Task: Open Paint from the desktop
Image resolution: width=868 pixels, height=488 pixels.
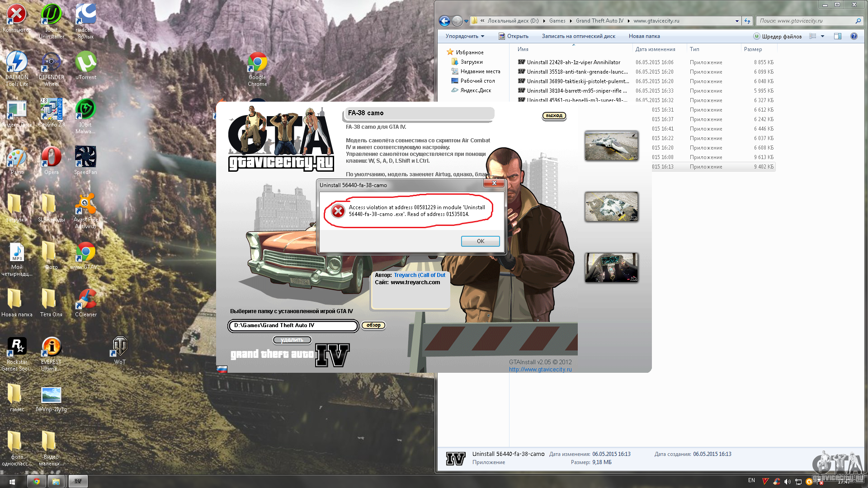Action: pyautogui.click(x=17, y=161)
